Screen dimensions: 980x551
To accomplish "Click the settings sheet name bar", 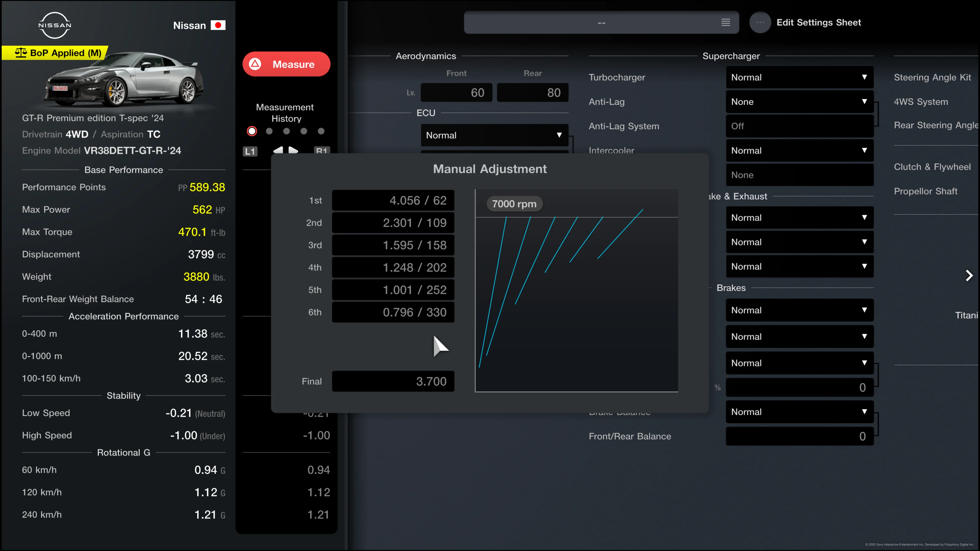I will (601, 22).
